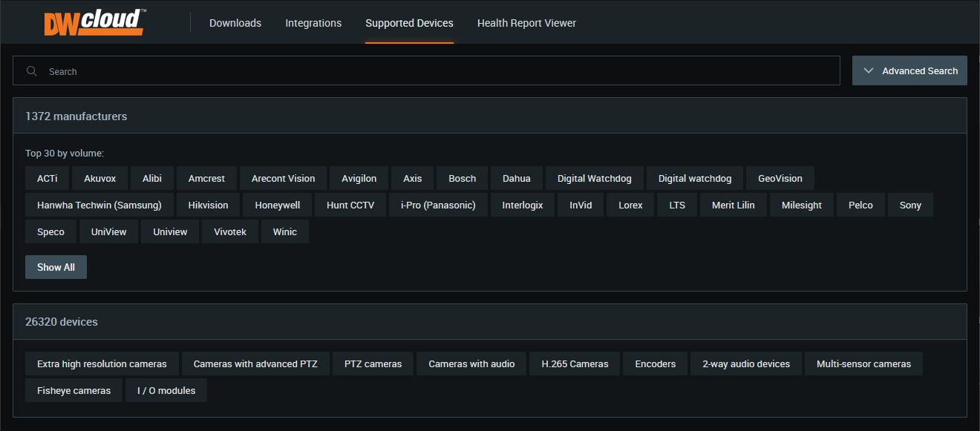Filter by 2-way audio devices
This screenshot has height=431, width=980.
click(x=746, y=363)
